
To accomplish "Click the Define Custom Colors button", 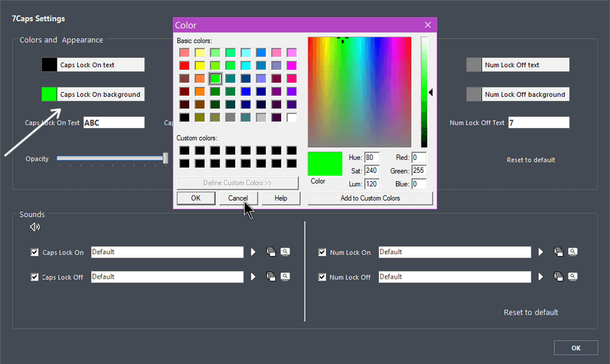I will (237, 183).
